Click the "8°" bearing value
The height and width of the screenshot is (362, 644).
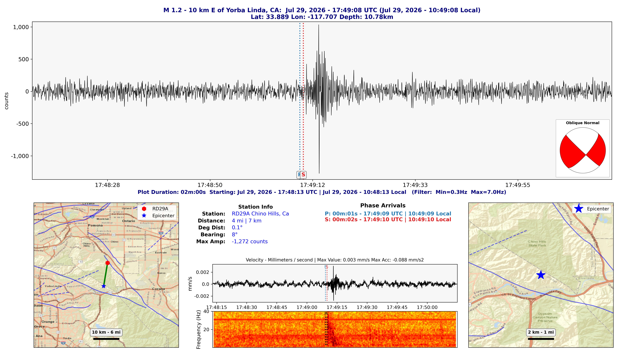pos(234,235)
